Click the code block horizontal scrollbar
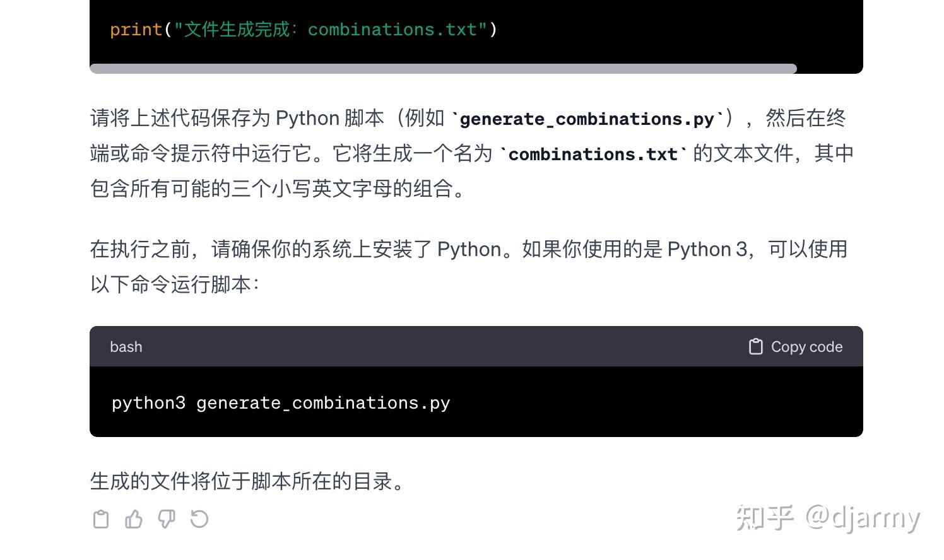 (x=443, y=68)
